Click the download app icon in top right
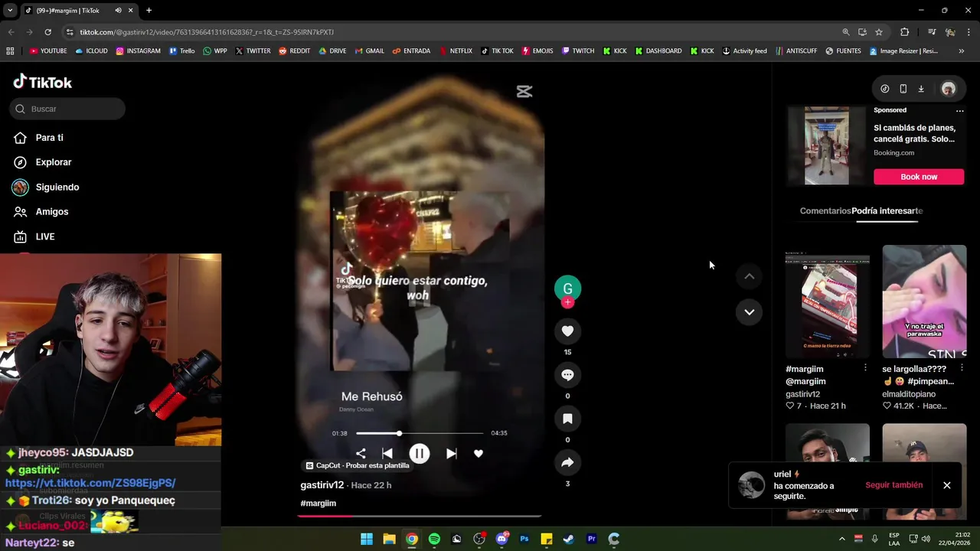 (921, 89)
